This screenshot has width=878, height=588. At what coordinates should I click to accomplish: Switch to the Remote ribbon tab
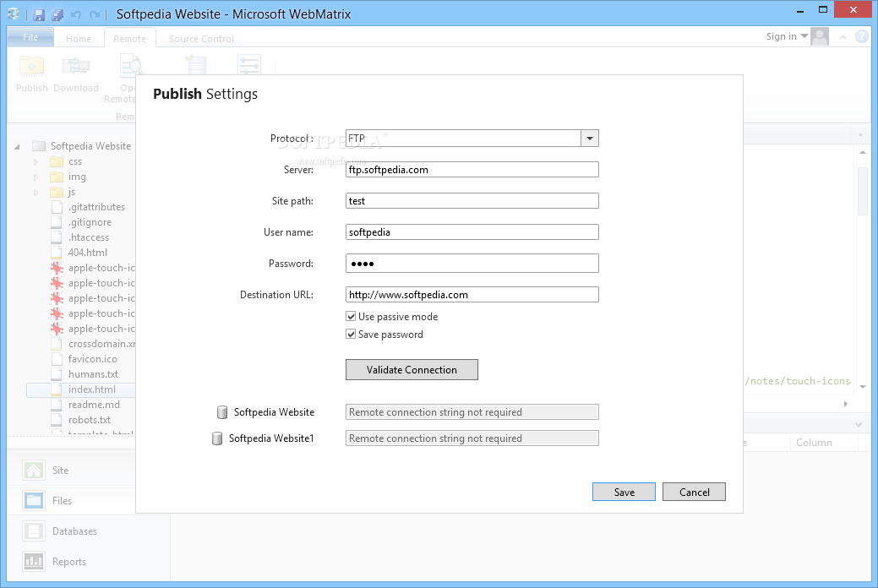(129, 39)
